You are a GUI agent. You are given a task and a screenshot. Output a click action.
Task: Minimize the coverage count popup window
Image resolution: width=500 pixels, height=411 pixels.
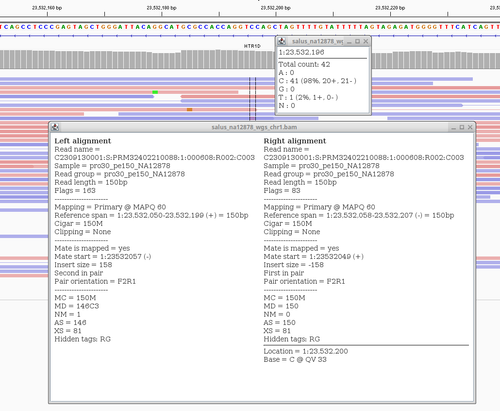[349, 42]
